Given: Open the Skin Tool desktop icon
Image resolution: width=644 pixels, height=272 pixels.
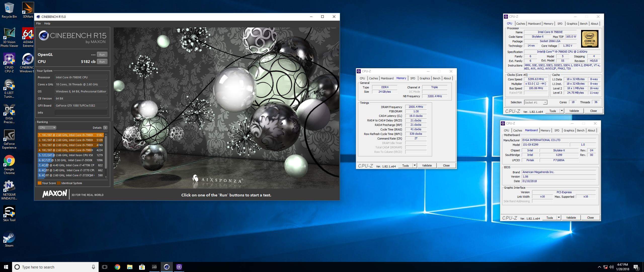Looking at the screenshot, I should tap(9, 214).
